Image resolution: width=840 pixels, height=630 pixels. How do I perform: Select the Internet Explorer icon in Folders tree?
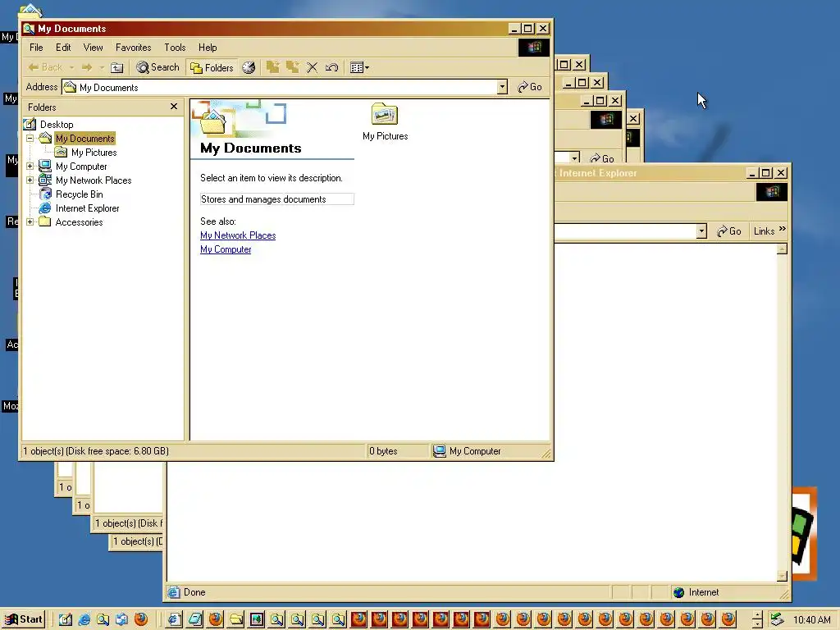(x=46, y=208)
